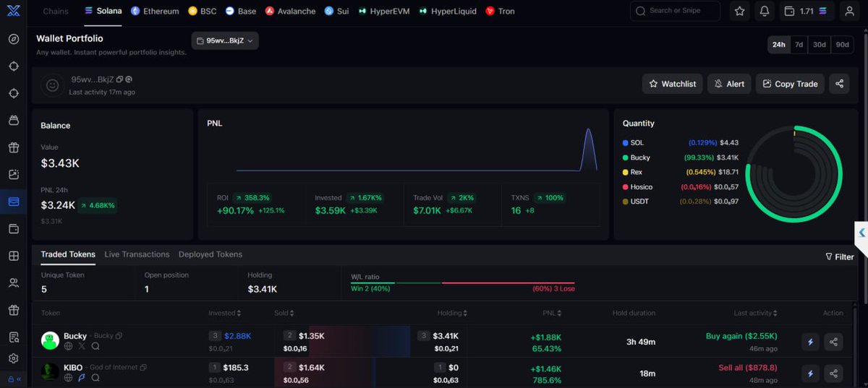The image size is (868, 388).
Task: Open the favorites star icon in top bar
Action: tap(739, 12)
